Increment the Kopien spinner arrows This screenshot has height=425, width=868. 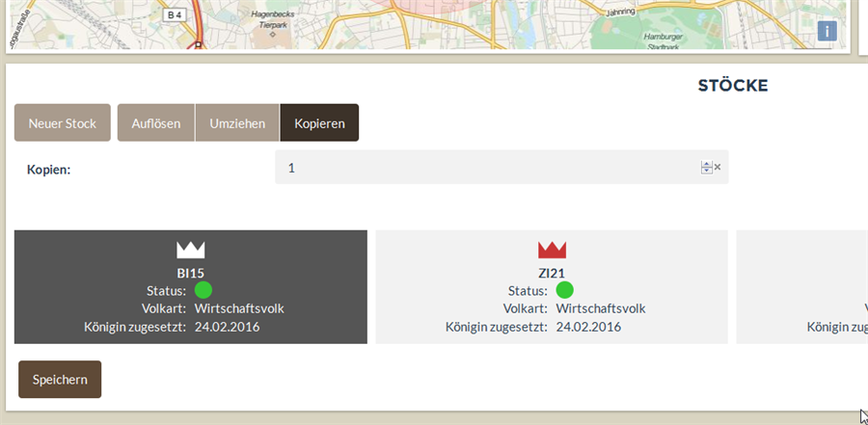pyautogui.click(x=706, y=164)
